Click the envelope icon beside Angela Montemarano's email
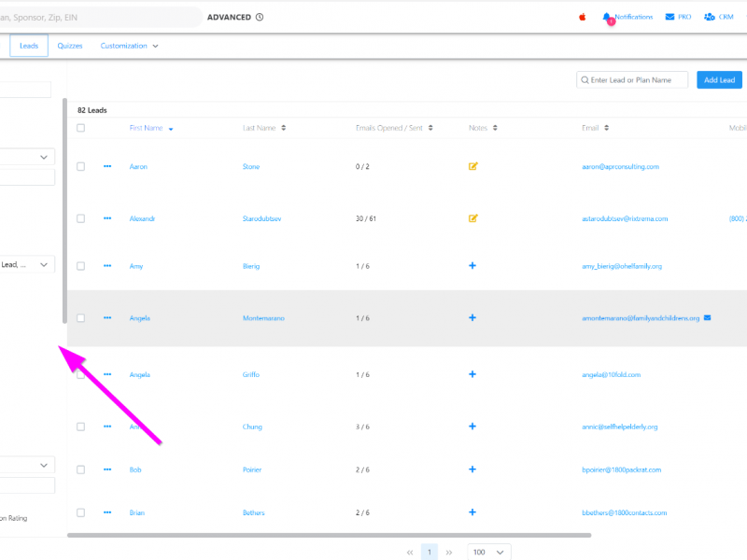The width and height of the screenshot is (747, 560). pos(707,318)
